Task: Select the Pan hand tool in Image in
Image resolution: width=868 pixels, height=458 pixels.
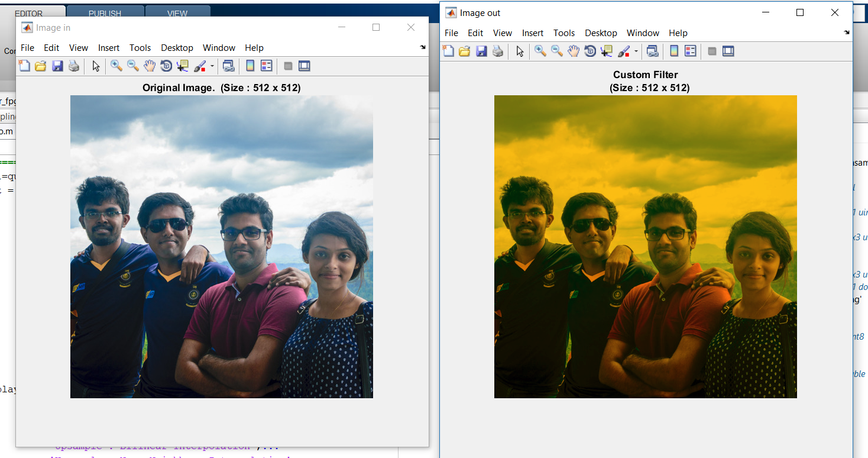Action: pos(150,66)
